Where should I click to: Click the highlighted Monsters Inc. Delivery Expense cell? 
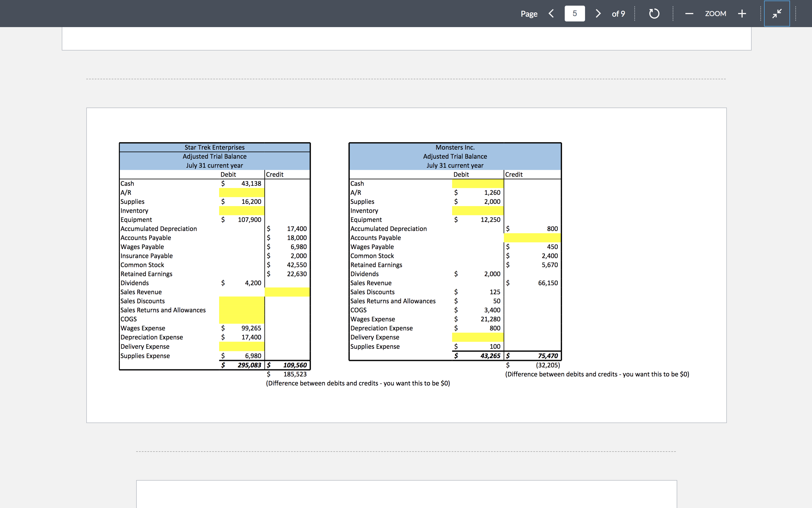(x=478, y=337)
